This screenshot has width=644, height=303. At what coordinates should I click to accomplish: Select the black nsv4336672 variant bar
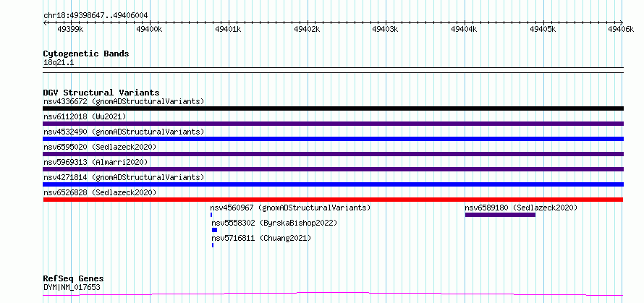point(334,108)
